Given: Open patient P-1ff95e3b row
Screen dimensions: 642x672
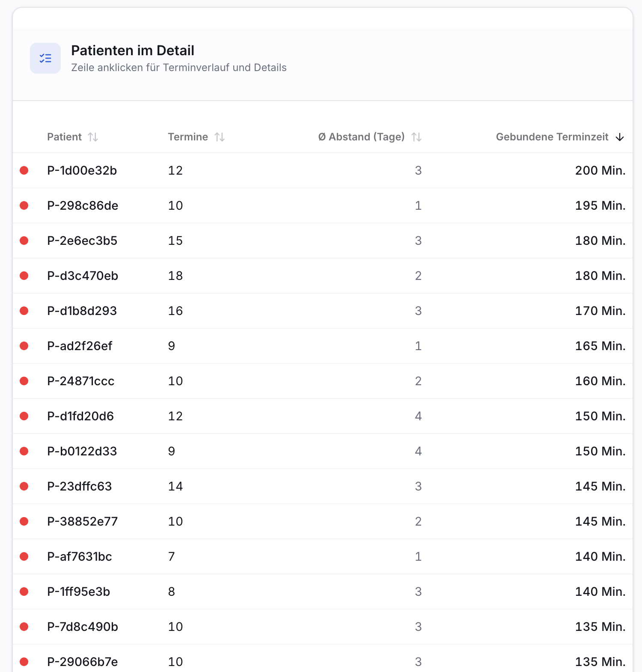Looking at the screenshot, I should [x=323, y=592].
